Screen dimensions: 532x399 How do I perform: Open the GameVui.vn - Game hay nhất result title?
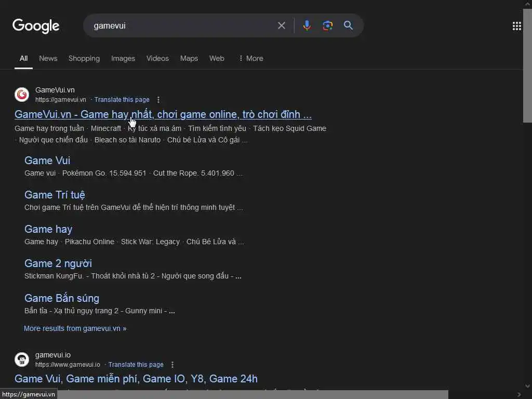click(x=163, y=115)
